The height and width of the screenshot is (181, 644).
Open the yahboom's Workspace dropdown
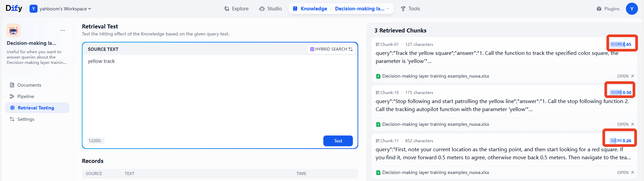60,9
